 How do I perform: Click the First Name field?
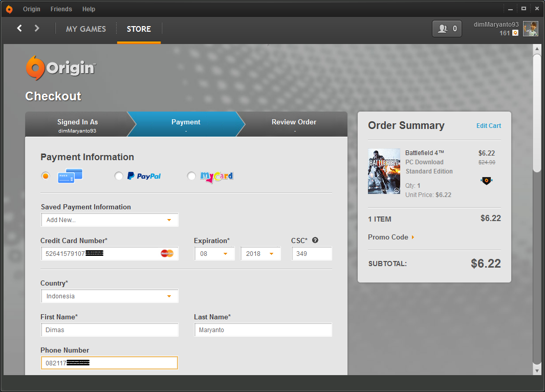(x=110, y=330)
